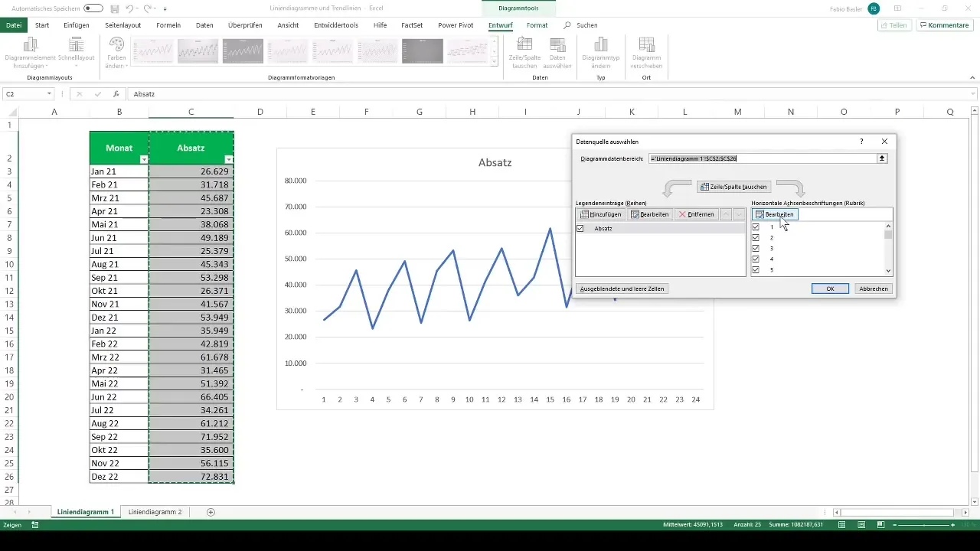
Task: Click the Suchen search box in the ribbon
Action: coord(582,25)
